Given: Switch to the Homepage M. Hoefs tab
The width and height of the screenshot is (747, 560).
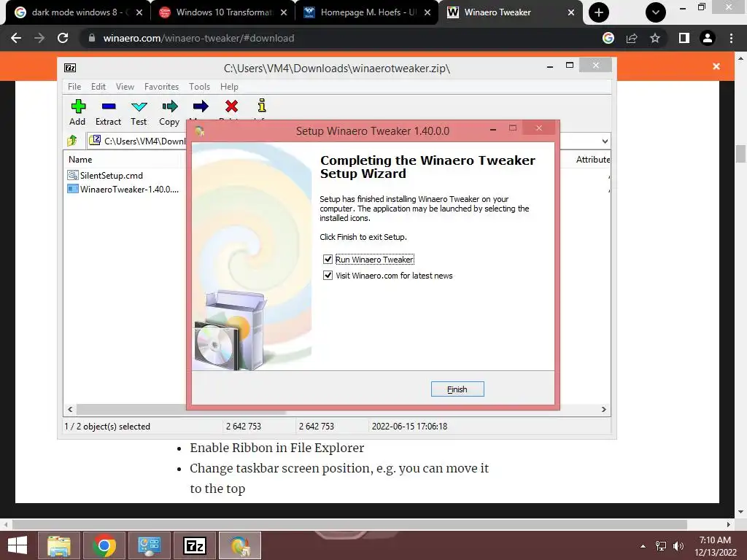Looking at the screenshot, I should coord(368,12).
